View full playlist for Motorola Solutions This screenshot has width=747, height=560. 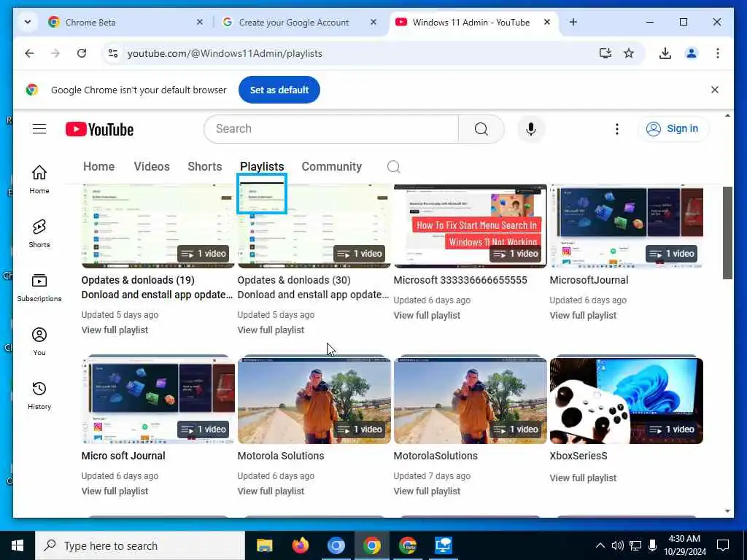coord(271,491)
